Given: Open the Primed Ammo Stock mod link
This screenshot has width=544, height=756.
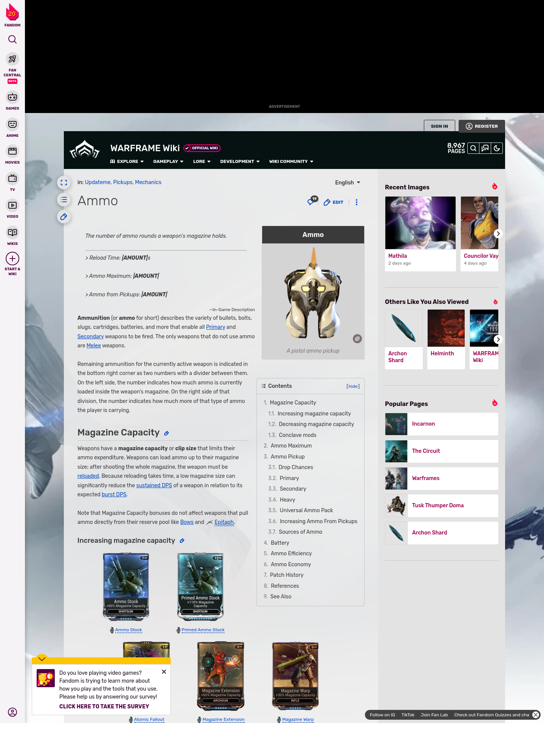Looking at the screenshot, I should click(203, 630).
